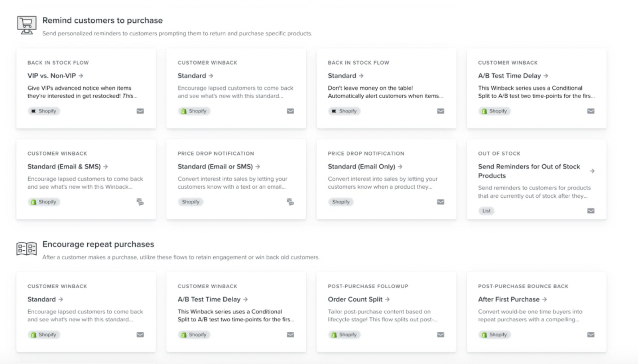Click the envelope icon on Customer Winback Standard card
The image size is (638, 364).
click(x=289, y=111)
